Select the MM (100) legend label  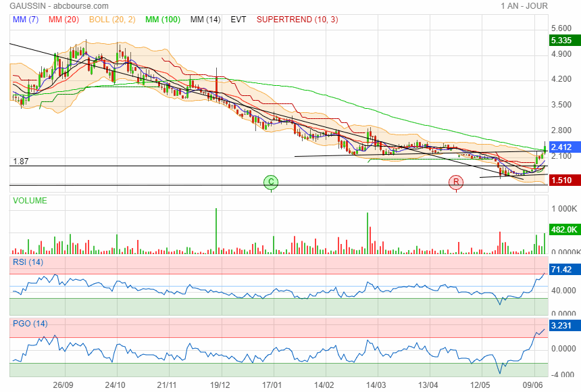[x=163, y=20]
